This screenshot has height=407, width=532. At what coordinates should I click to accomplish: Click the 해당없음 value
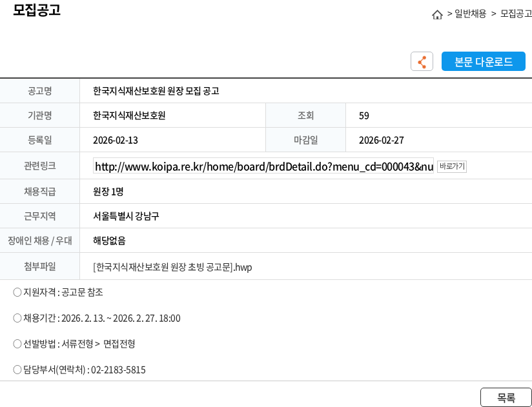[x=109, y=241]
